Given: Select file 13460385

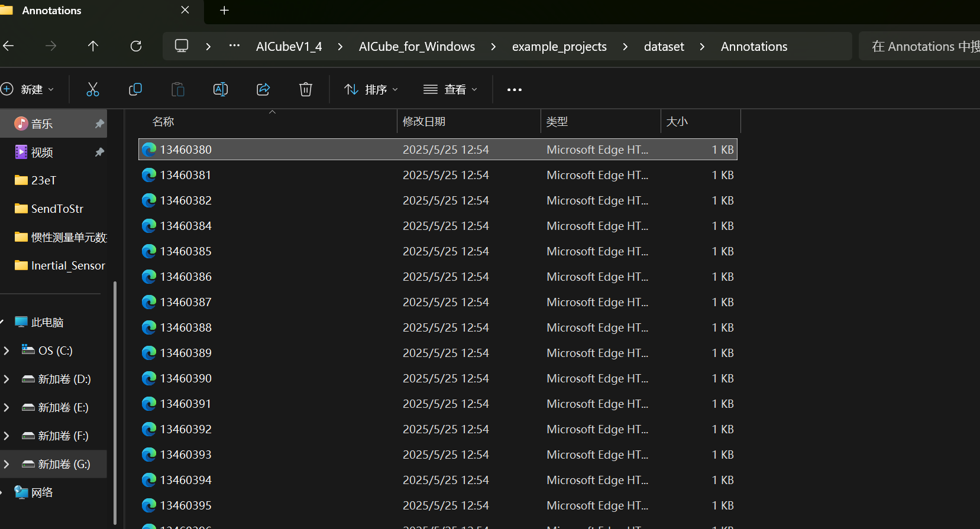Looking at the screenshot, I should pos(438,251).
